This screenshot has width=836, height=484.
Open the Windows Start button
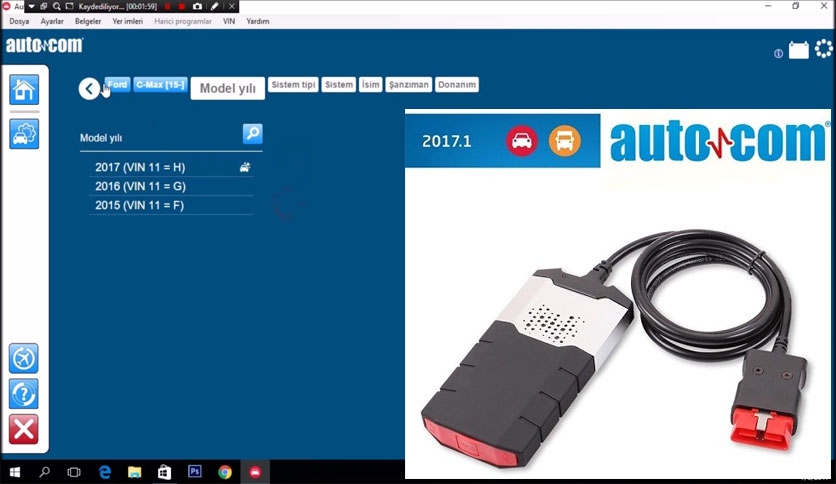click(15, 472)
